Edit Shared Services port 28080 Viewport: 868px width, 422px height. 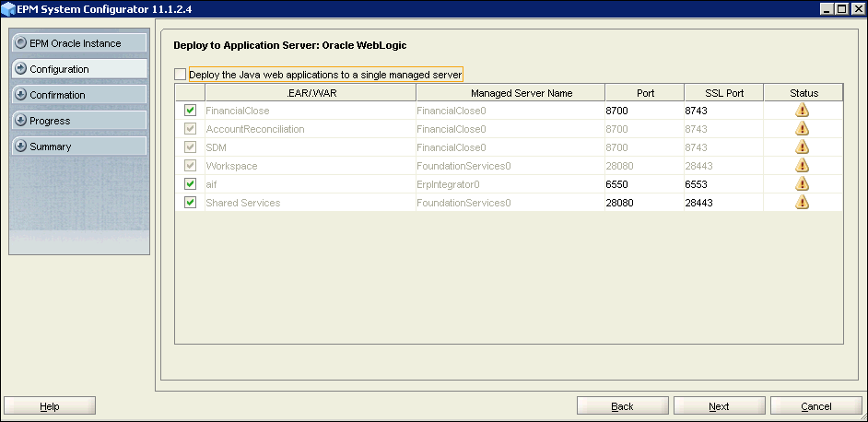pyautogui.click(x=644, y=203)
